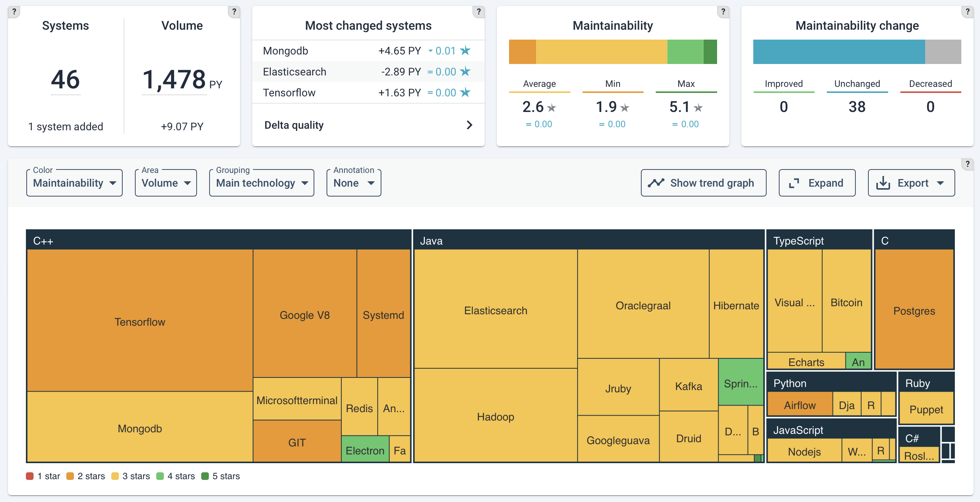
Task: Click help icon on Most changed systems card
Action: [479, 12]
